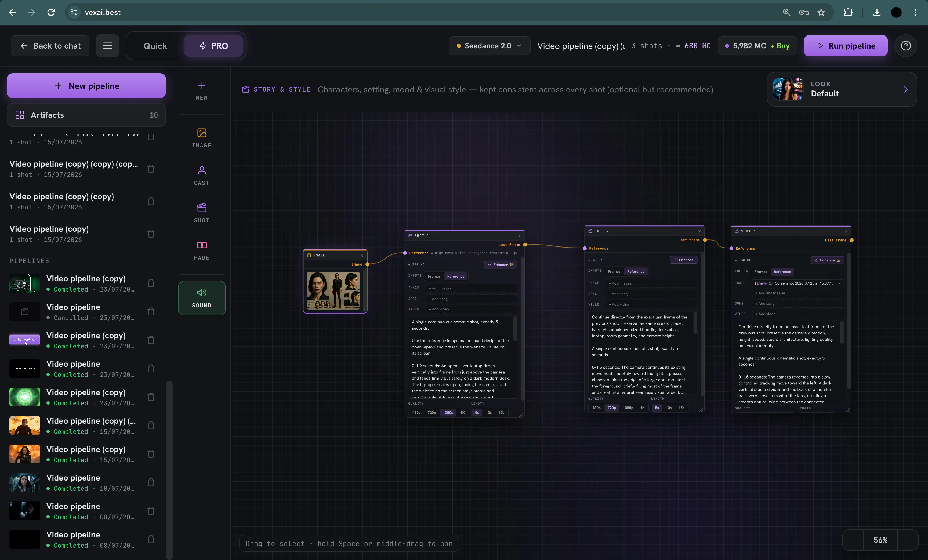Viewport: 928px width, 560px height.
Task: Click the character sheet thumbnail in IMAGE node
Action: click(333, 290)
